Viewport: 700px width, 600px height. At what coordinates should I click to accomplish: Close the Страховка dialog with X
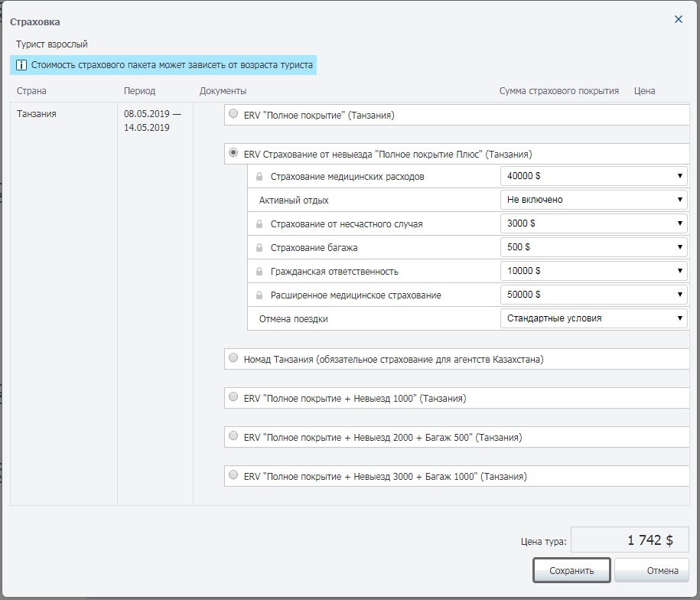(678, 20)
